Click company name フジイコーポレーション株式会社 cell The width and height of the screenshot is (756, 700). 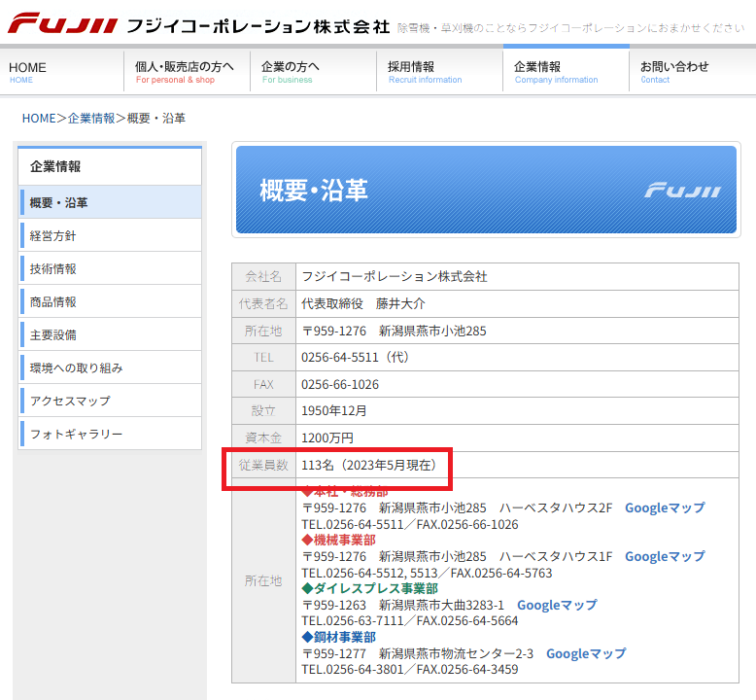[517, 276]
